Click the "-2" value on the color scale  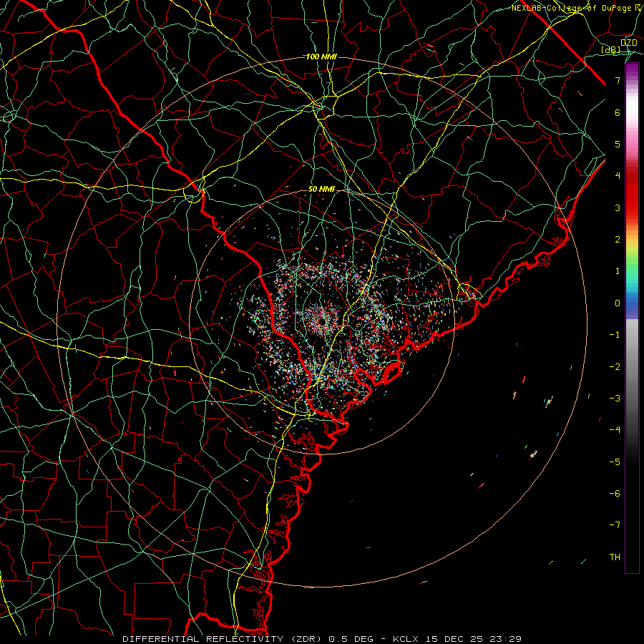[x=615, y=367]
